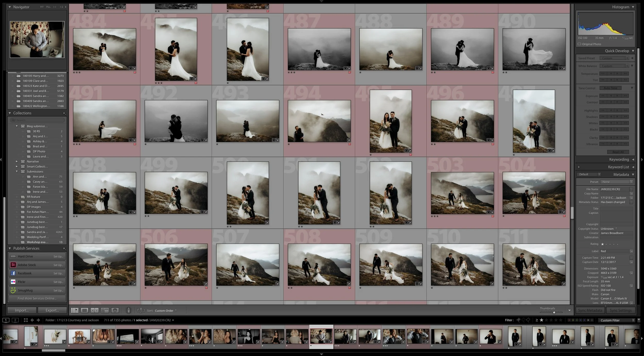Select the Painter spray can tool
The width and height of the screenshot is (644, 356).
point(129,310)
